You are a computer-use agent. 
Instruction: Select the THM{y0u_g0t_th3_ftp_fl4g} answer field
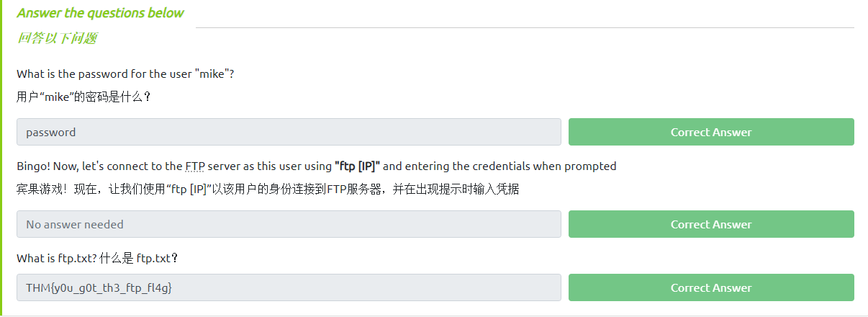288,287
